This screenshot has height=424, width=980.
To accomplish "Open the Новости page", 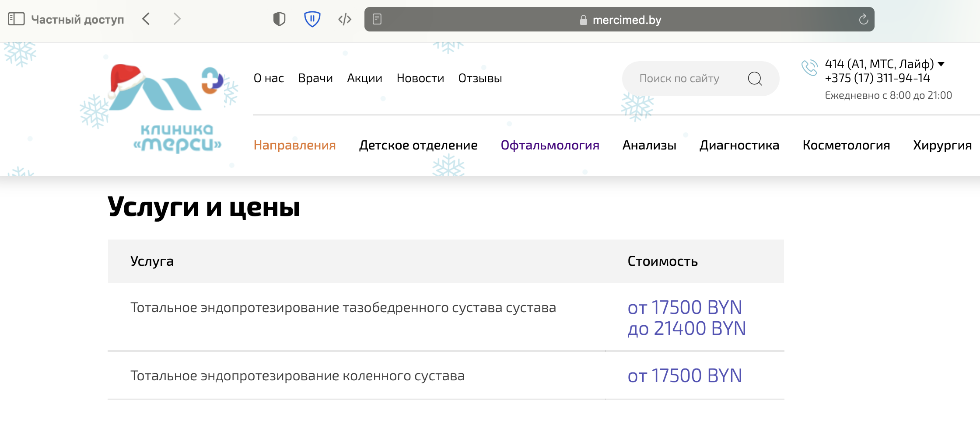I will coord(420,78).
